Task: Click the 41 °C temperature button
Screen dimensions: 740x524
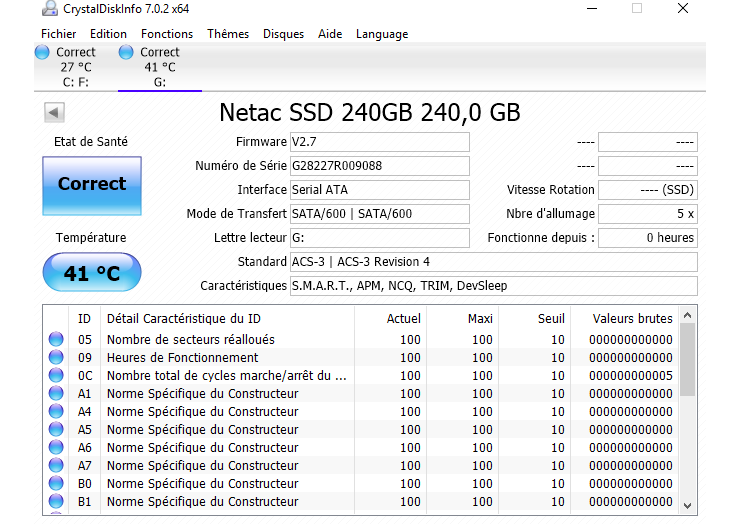Action: pyautogui.click(x=92, y=272)
